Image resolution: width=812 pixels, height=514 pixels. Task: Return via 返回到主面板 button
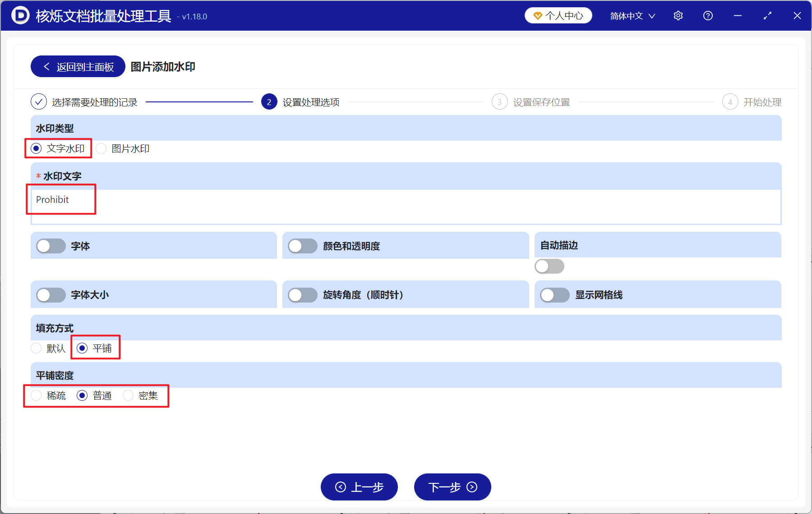point(77,66)
